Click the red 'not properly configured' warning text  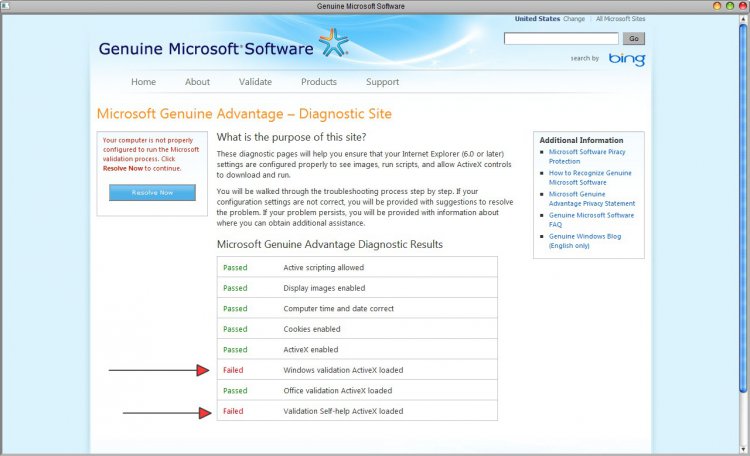[151, 154]
